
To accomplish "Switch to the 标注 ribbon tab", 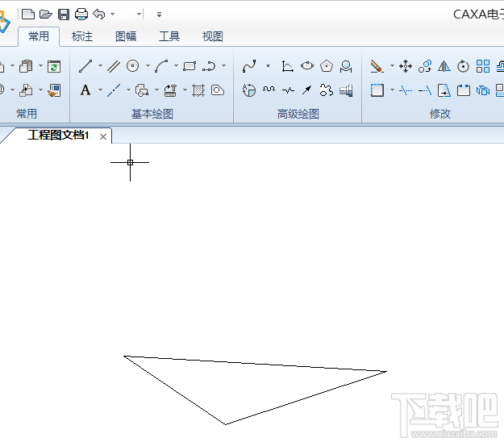I will (82, 36).
